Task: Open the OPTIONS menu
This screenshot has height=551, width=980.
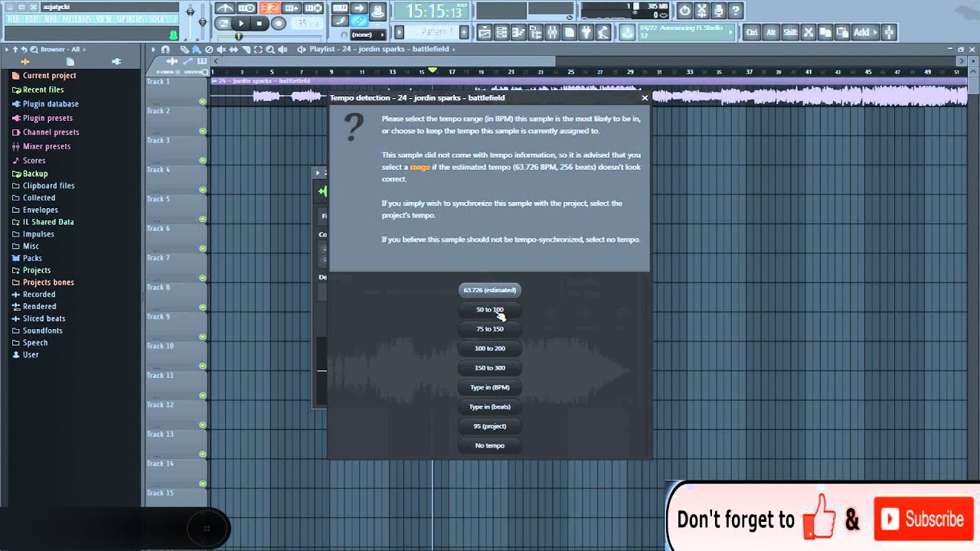Action: (131, 19)
